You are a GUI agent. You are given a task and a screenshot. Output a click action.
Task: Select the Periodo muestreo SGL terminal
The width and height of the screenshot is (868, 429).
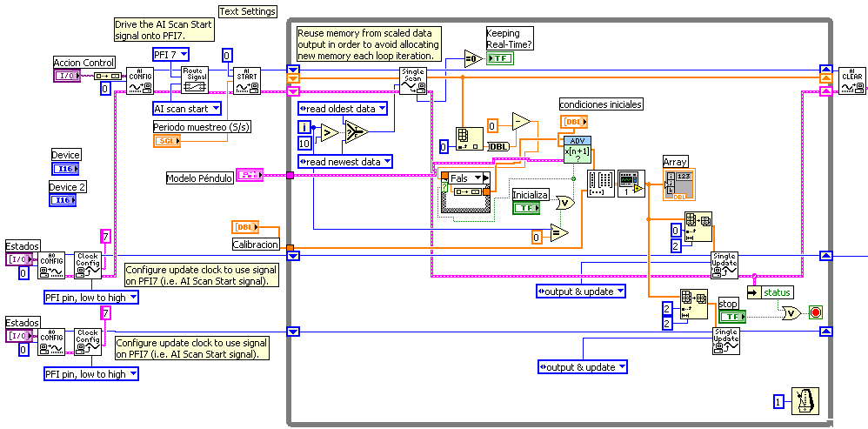click(167, 141)
